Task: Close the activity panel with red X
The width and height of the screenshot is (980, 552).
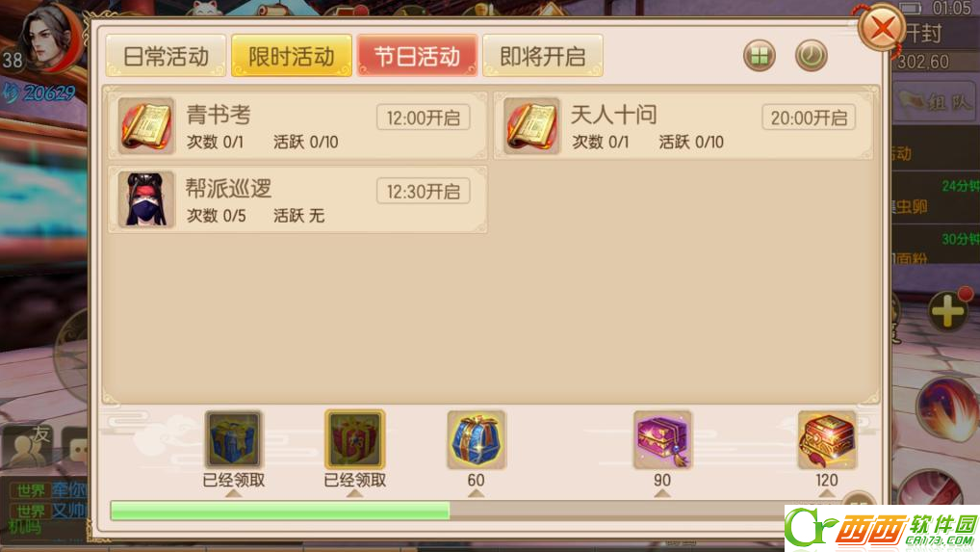Action: point(882,28)
